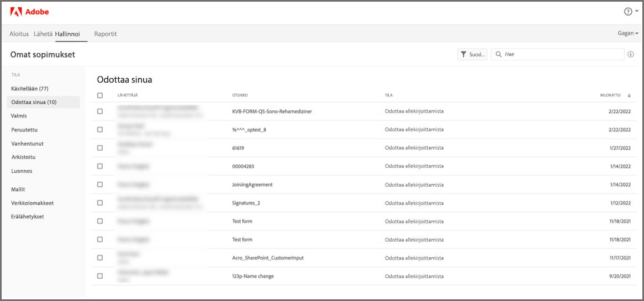Open Mallit templates
The height and width of the screenshot is (301, 644).
(x=18, y=190)
